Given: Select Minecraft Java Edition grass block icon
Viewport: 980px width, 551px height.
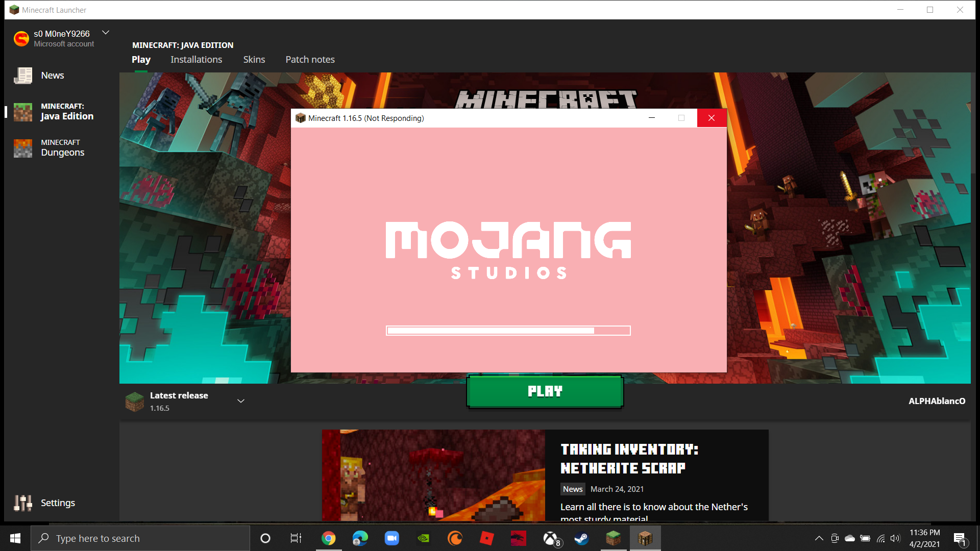Looking at the screenshot, I should pos(23,112).
